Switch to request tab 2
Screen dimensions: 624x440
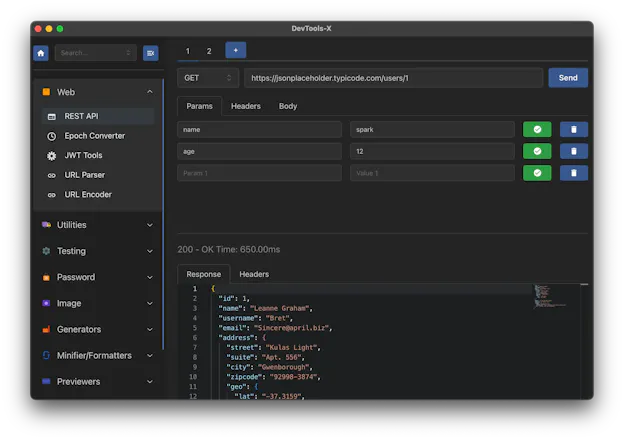click(x=209, y=51)
